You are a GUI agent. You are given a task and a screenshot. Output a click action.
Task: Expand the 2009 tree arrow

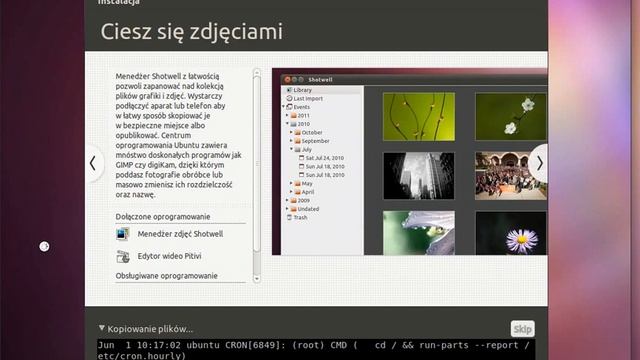[x=287, y=200]
